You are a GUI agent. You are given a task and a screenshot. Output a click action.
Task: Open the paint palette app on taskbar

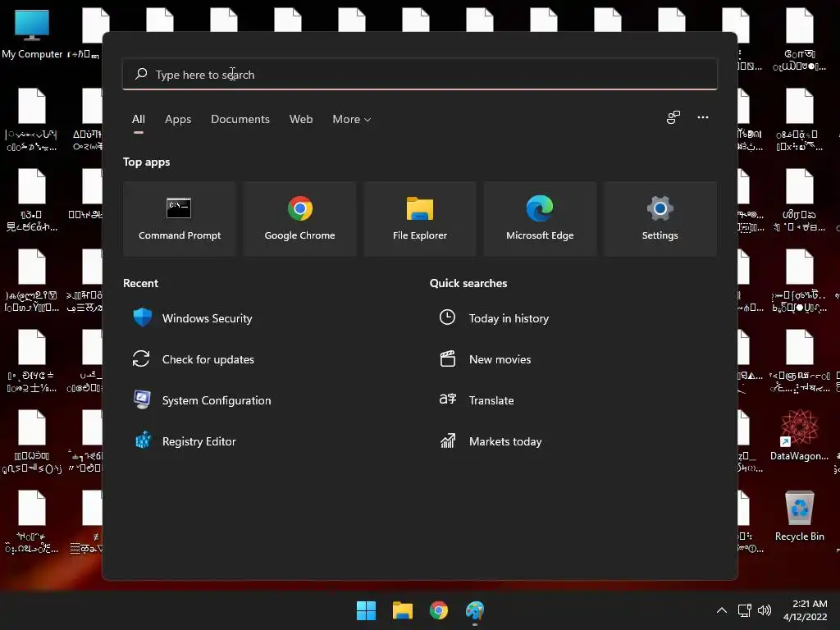pyautogui.click(x=475, y=610)
